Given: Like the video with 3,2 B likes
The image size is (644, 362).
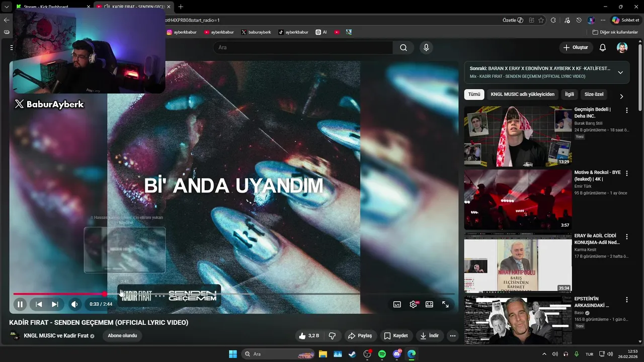Looking at the screenshot, I should click(x=309, y=336).
